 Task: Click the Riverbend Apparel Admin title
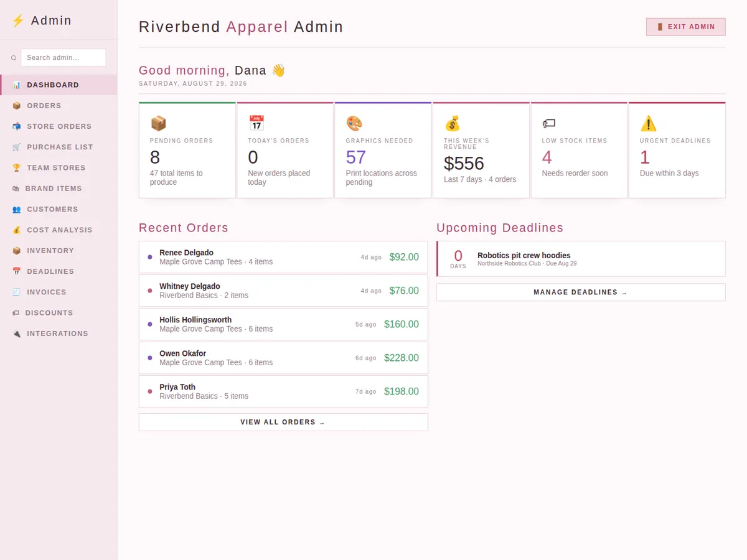click(x=241, y=27)
